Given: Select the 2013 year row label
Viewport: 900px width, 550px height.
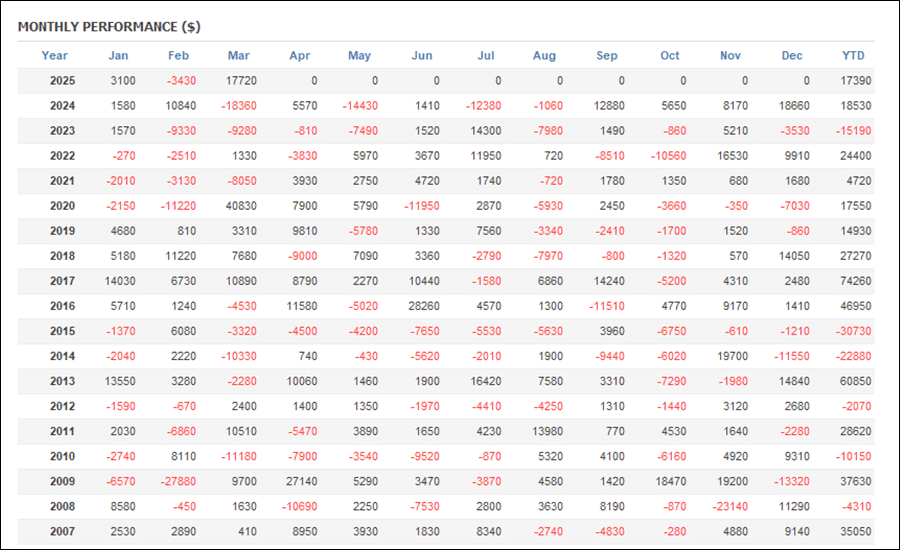Looking at the screenshot, I should 63,381.
